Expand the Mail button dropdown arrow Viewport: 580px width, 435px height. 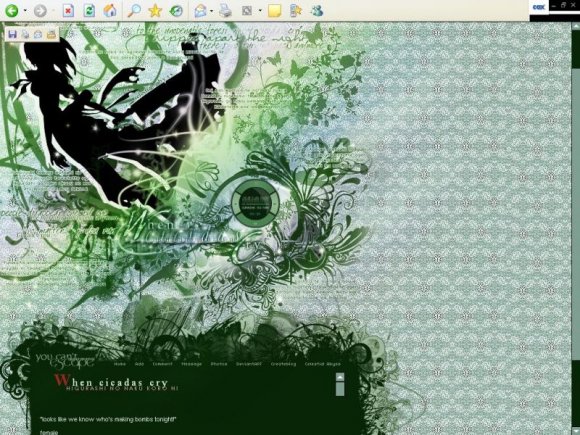click(212, 11)
